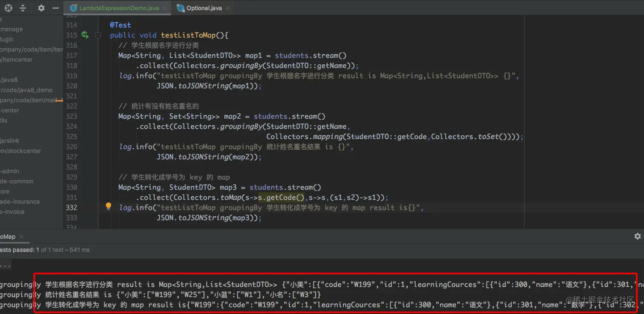Select the manage item in the project tree
Viewport: 644px width, 314px height.
[11, 29]
